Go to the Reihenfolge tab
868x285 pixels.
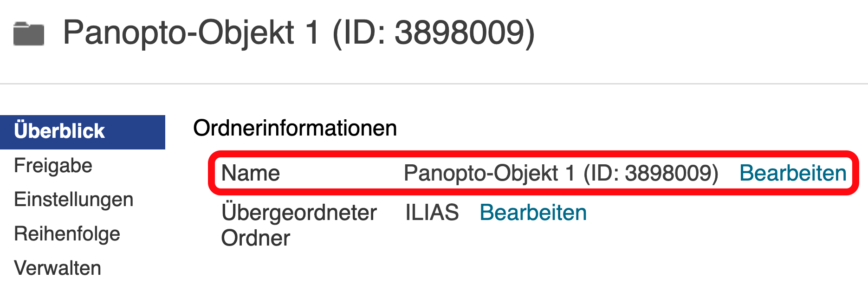point(67,234)
